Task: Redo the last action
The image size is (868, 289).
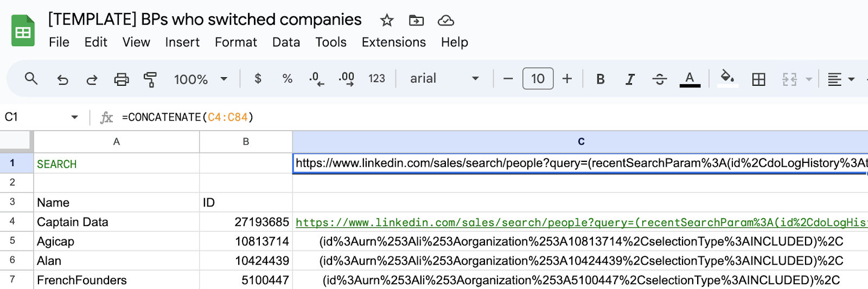Action: (x=92, y=79)
